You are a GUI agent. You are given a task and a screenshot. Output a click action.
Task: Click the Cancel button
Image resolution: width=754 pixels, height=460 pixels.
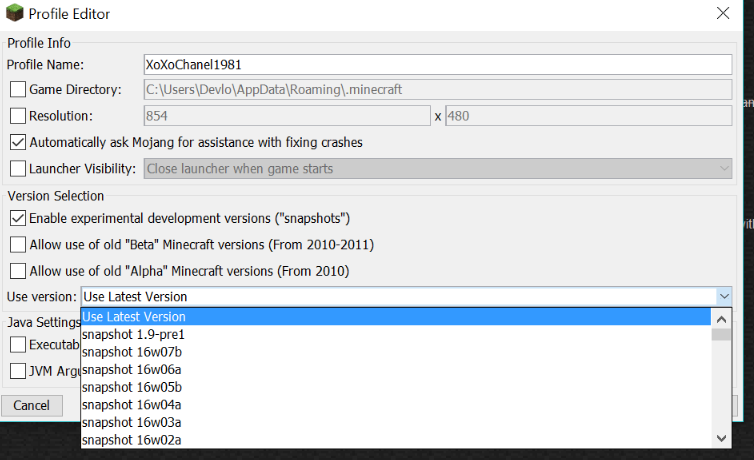pos(32,405)
